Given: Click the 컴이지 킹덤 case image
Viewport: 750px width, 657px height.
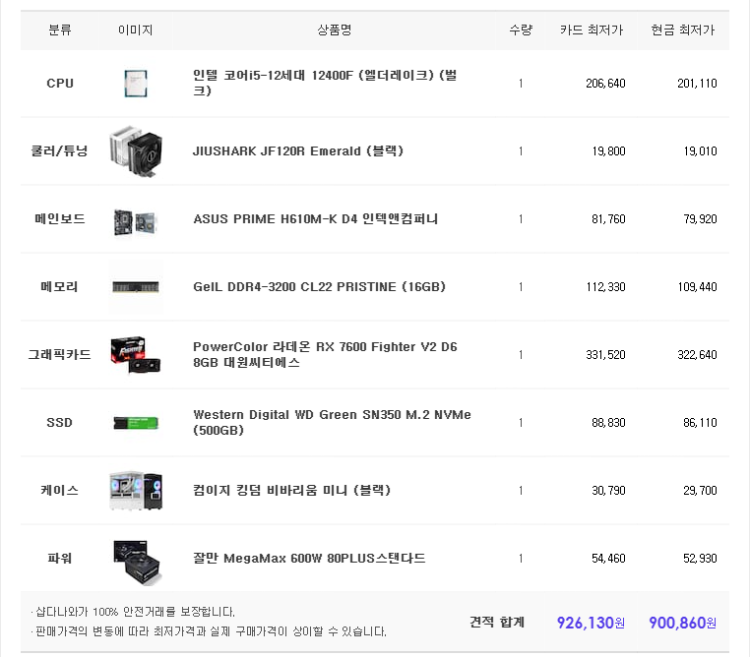Looking at the screenshot, I should 135,490.
